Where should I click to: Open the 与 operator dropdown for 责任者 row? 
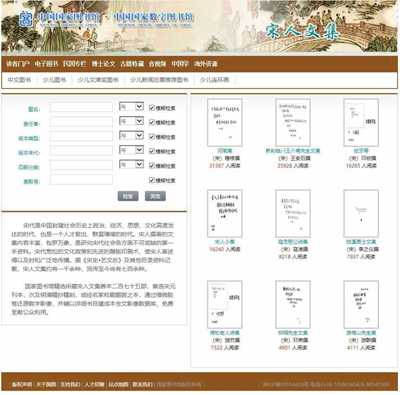pyautogui.click(x=131, y=121)
